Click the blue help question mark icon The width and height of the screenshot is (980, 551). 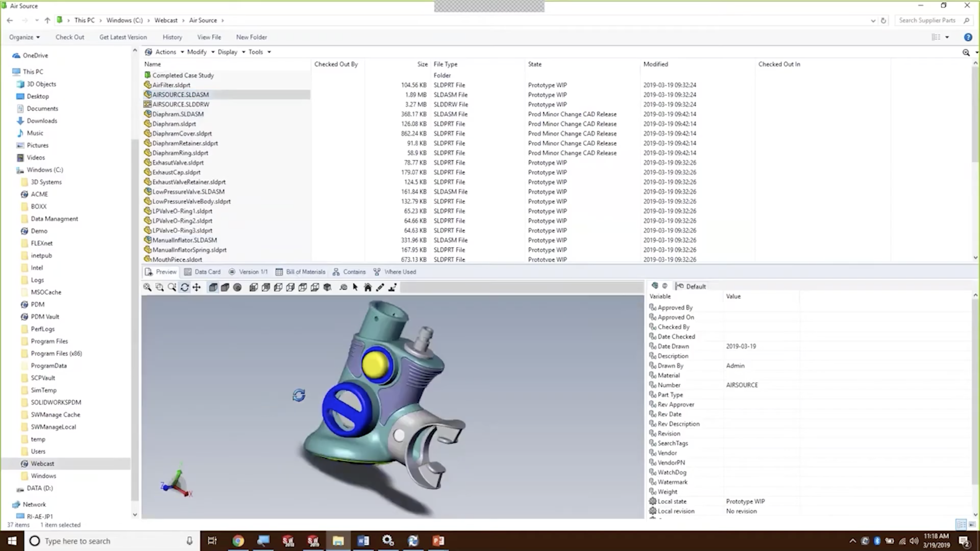point(968,37)
